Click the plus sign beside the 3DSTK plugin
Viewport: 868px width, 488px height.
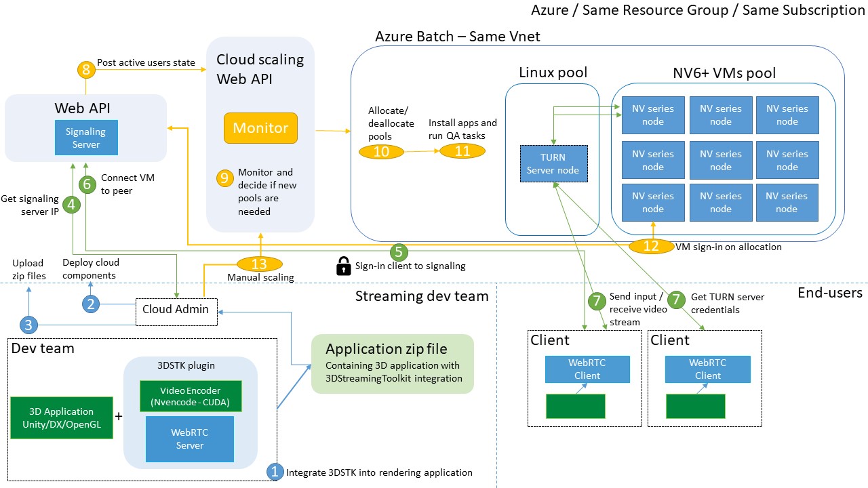click(119, 416)
